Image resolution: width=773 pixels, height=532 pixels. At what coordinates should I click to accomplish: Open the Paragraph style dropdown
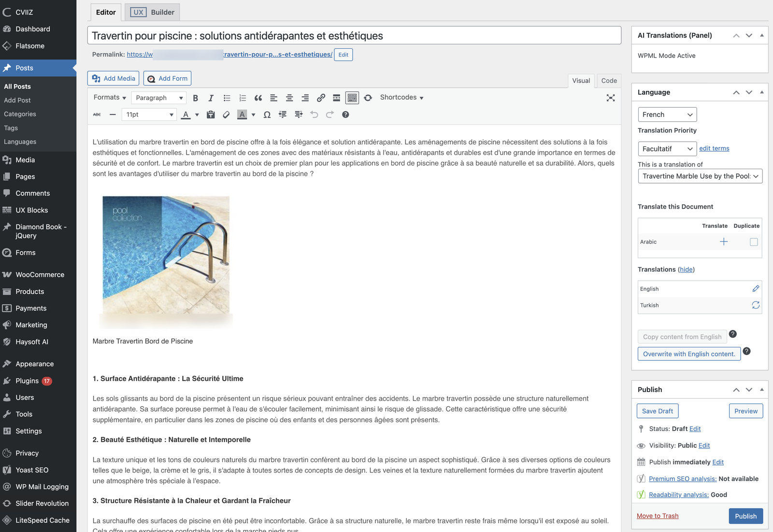point(158,98)
